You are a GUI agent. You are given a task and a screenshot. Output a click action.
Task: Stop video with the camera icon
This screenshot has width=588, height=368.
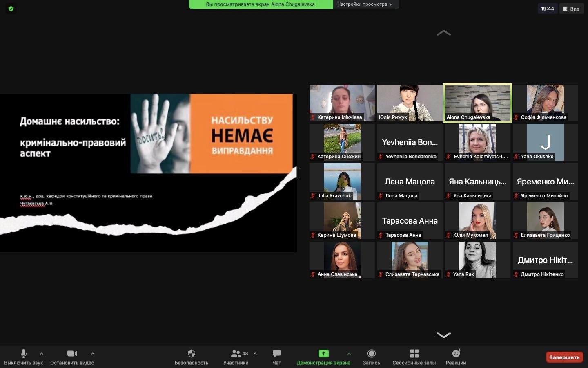[72, 353]
